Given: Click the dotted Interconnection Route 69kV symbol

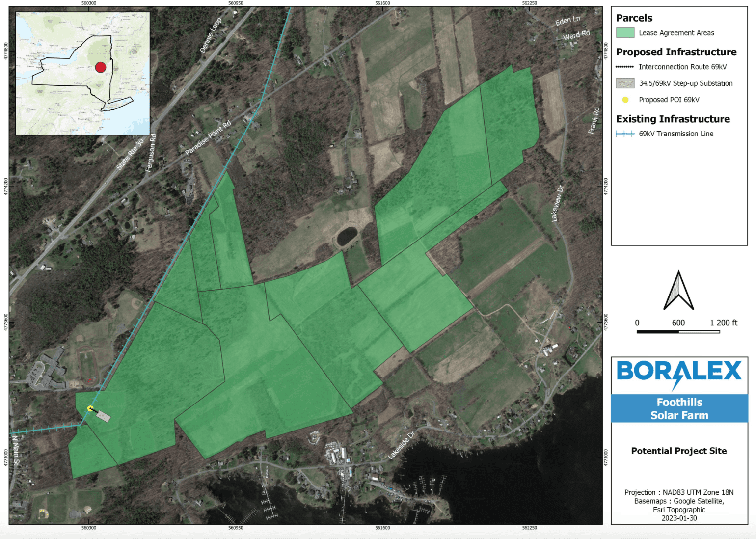Looking at the screenshot, I should [x=625, y=67].
